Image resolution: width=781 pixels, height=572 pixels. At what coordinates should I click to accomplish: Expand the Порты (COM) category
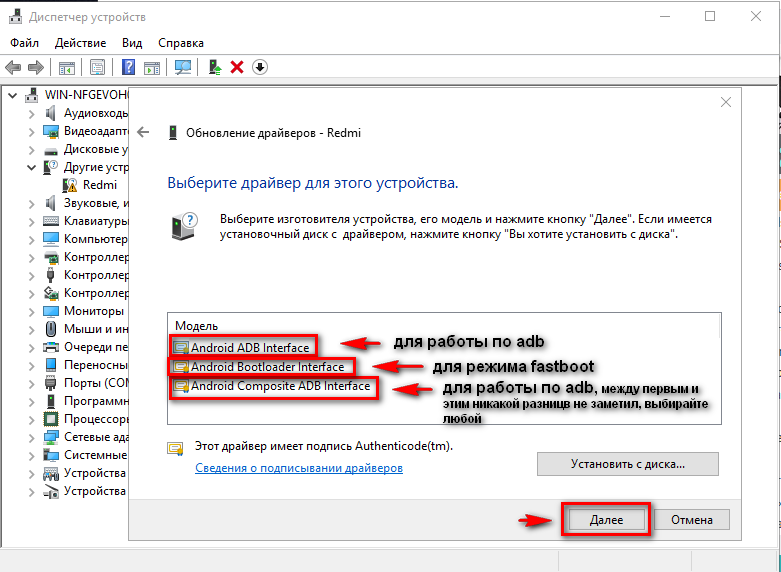(x=31, y=383)
